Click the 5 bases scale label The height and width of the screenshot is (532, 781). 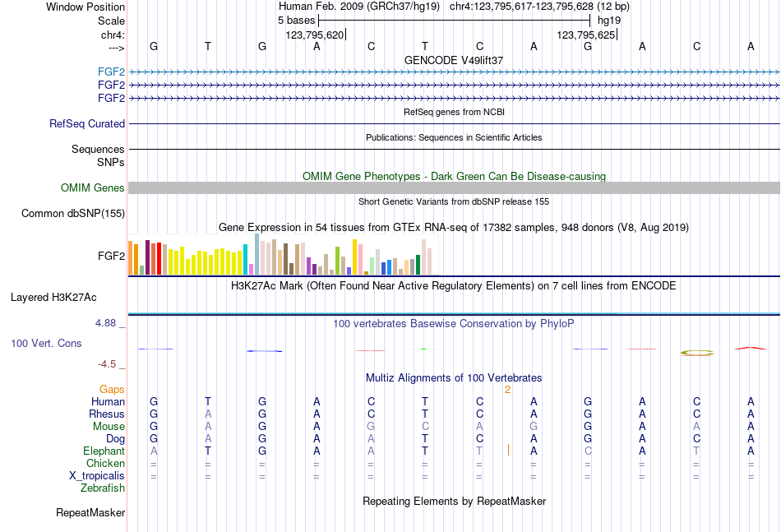pyautogui.click(x=296, y=21)
